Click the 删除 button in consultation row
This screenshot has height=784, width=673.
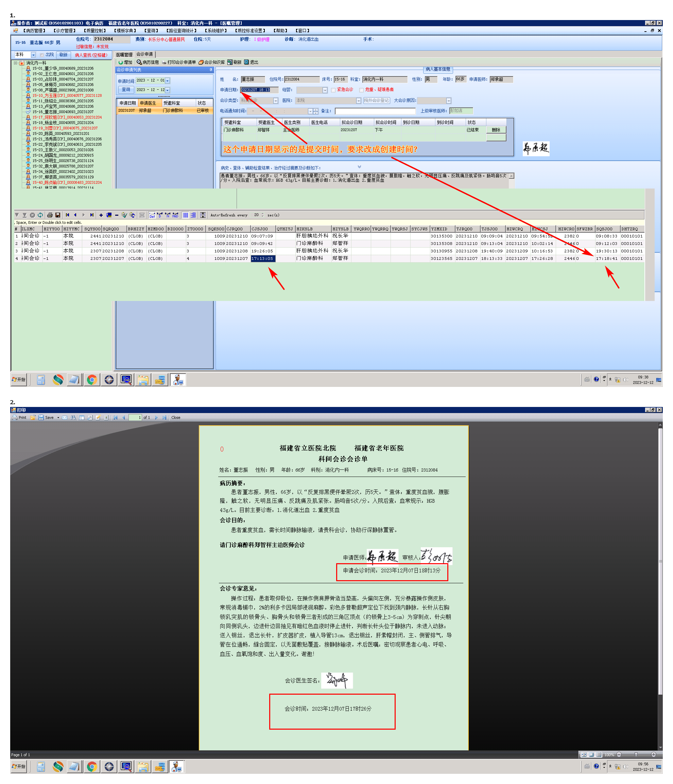pos(496,130)
